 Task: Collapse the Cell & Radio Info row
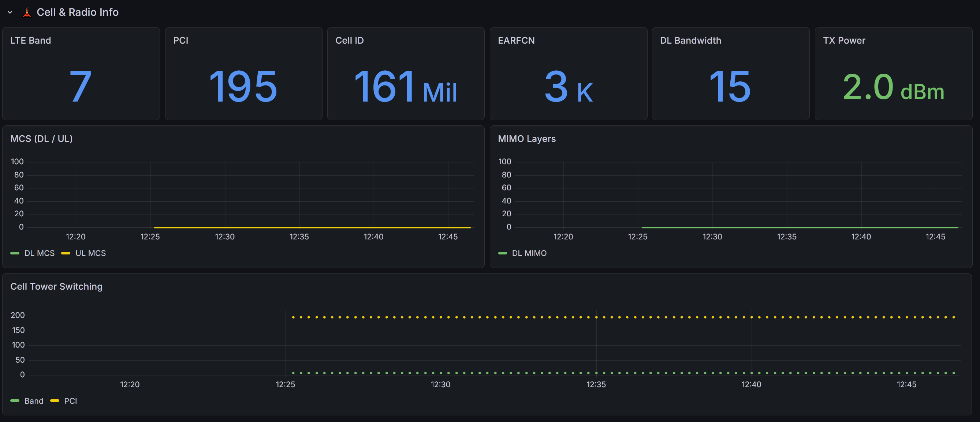10,12
